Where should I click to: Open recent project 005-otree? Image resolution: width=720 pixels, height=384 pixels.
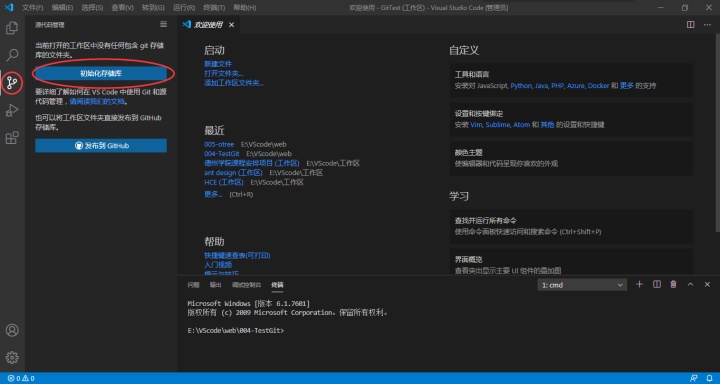(x=219, y=144)
